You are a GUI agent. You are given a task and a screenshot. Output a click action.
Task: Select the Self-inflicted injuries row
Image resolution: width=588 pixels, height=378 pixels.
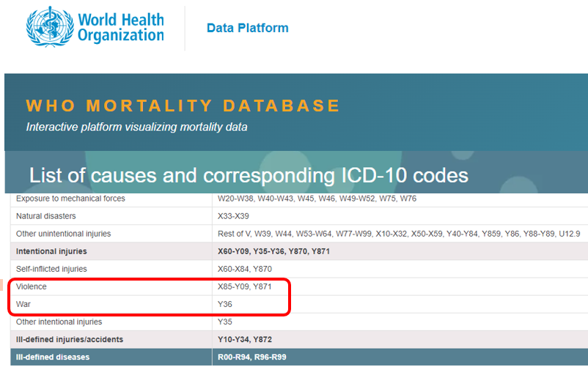pos(52,269)
